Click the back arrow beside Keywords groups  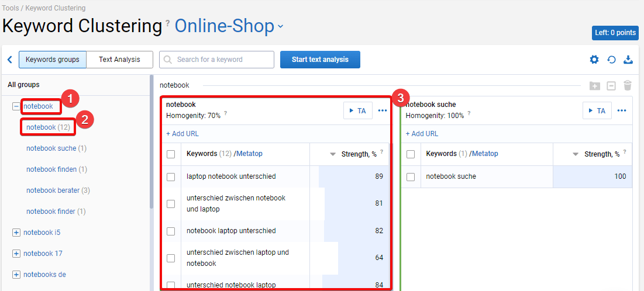point(10,60)
